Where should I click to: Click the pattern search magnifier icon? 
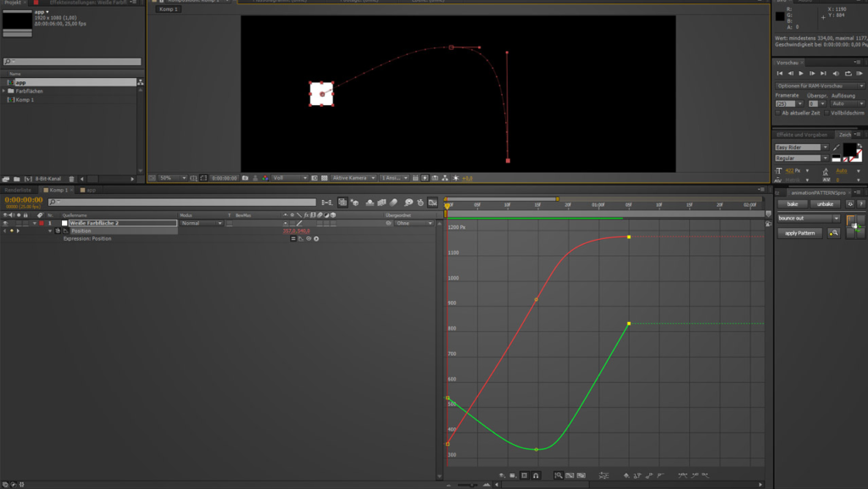click(834, 233)
